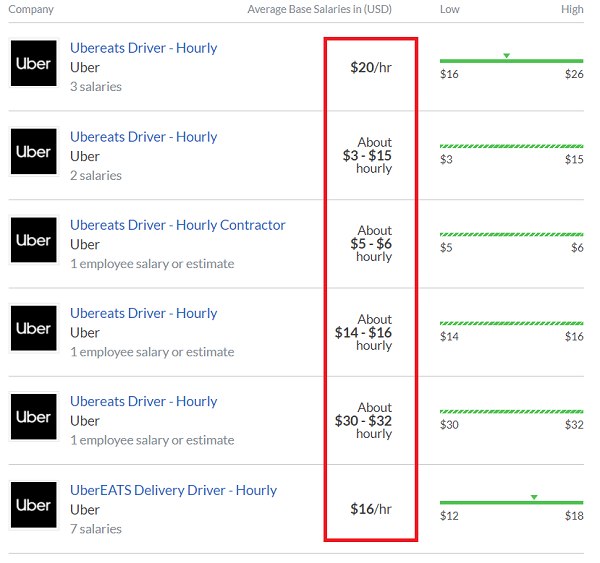Click the Company column header

[x=31, y=9]
